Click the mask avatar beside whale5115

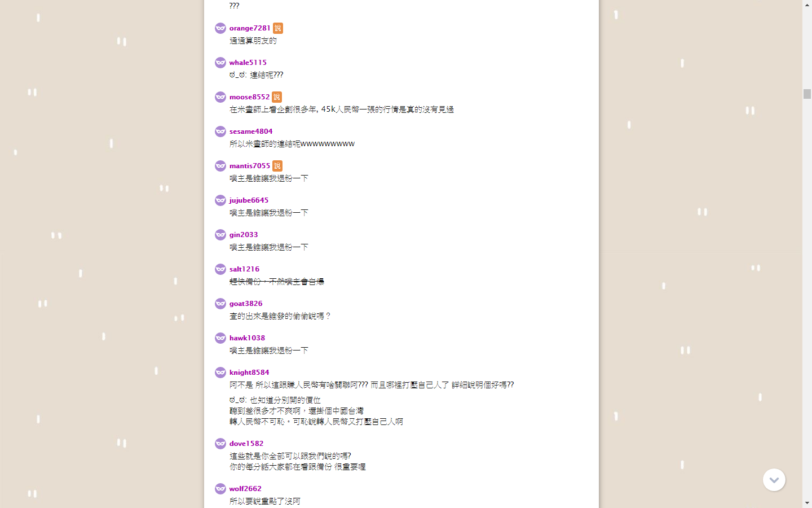(x=220, y=63)
